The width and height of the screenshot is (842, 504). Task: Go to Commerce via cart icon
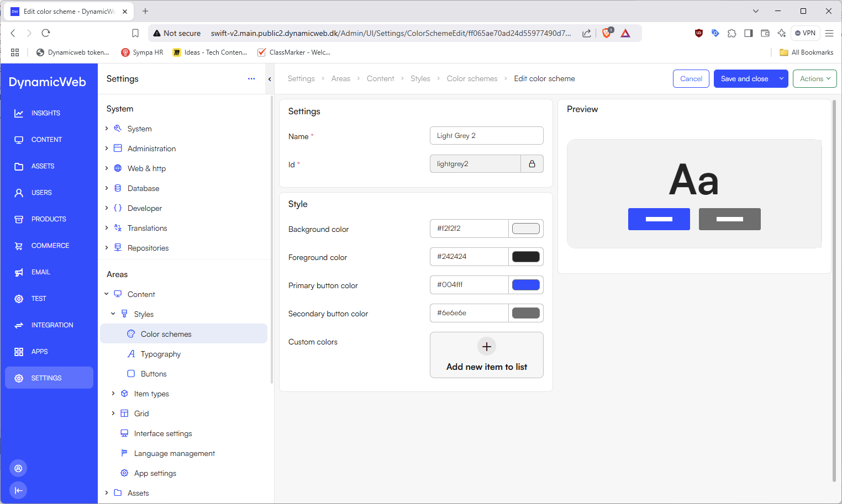click(x=19, y=246)
